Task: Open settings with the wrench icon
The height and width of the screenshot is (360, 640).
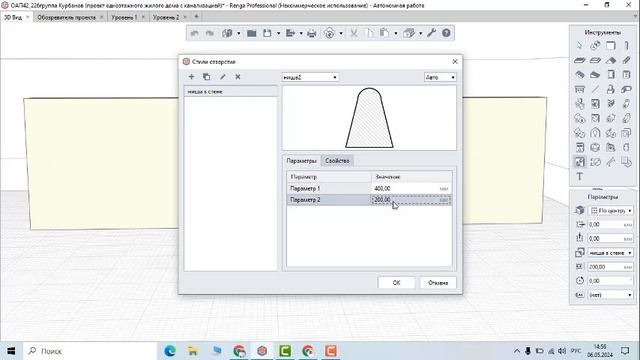Action: point(431,33)
